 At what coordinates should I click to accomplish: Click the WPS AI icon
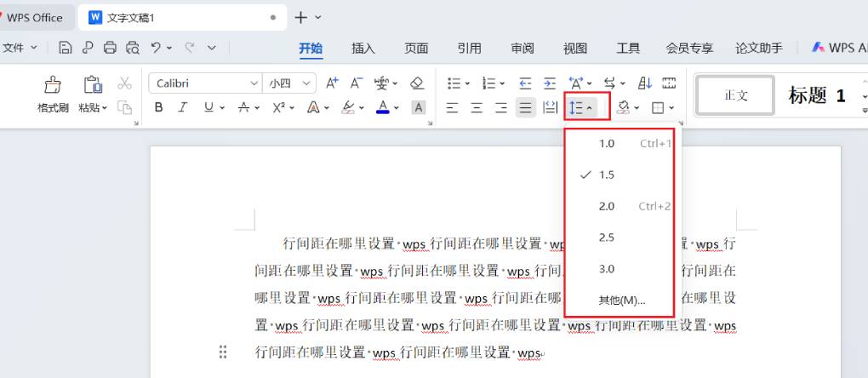(x=818, y=48)
